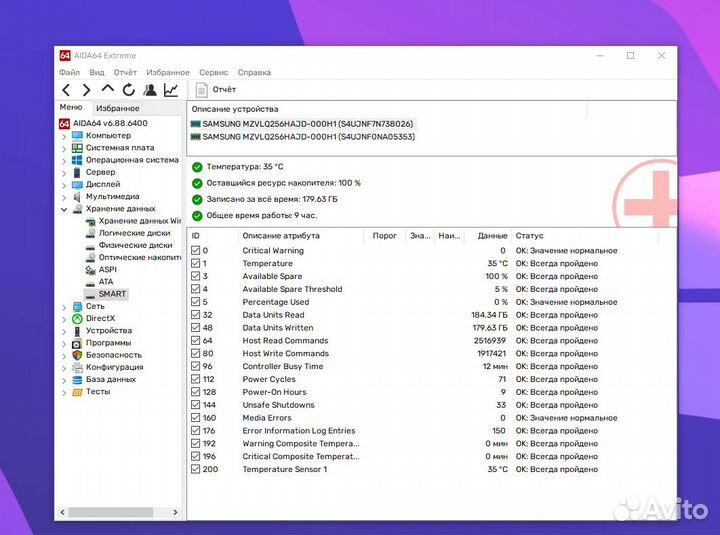Open the Вид menu
720x535 pixels.
pyautogui.click(x=97, y=72)
